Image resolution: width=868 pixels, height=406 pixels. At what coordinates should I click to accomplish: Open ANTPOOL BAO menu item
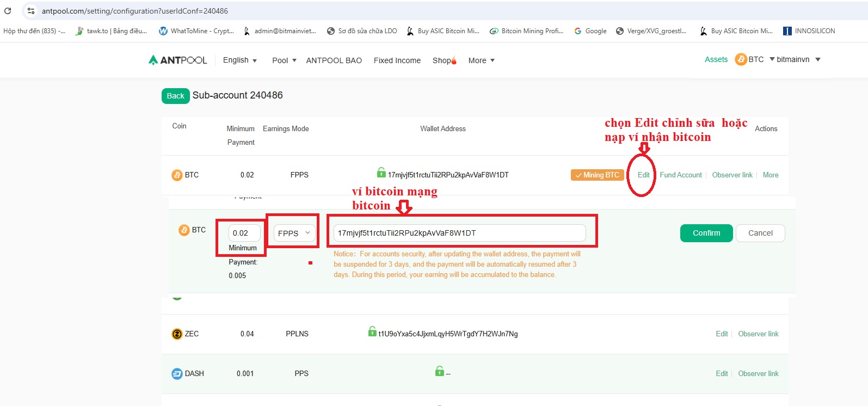(x=334, y=60)
